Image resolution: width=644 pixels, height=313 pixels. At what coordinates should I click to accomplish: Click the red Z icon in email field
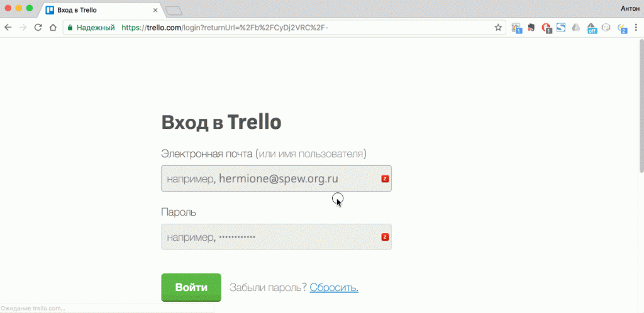[x=385, y=178]
